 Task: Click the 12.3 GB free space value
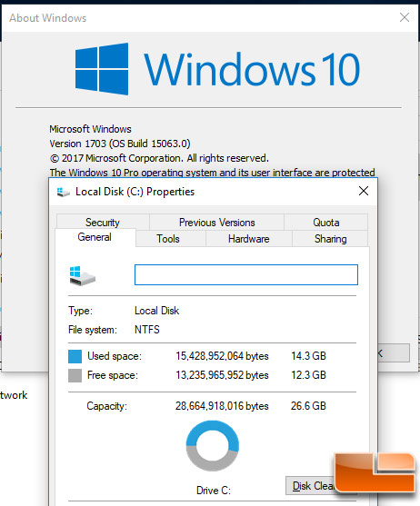tap(308, 375)
